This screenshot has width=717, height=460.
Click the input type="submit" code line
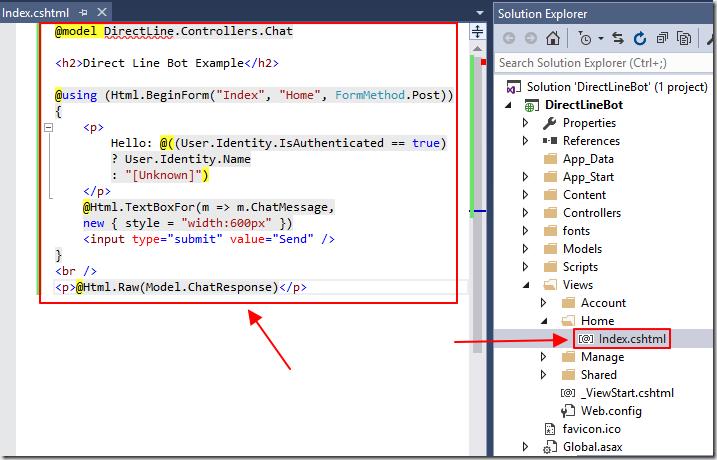[x=209, y=239]
